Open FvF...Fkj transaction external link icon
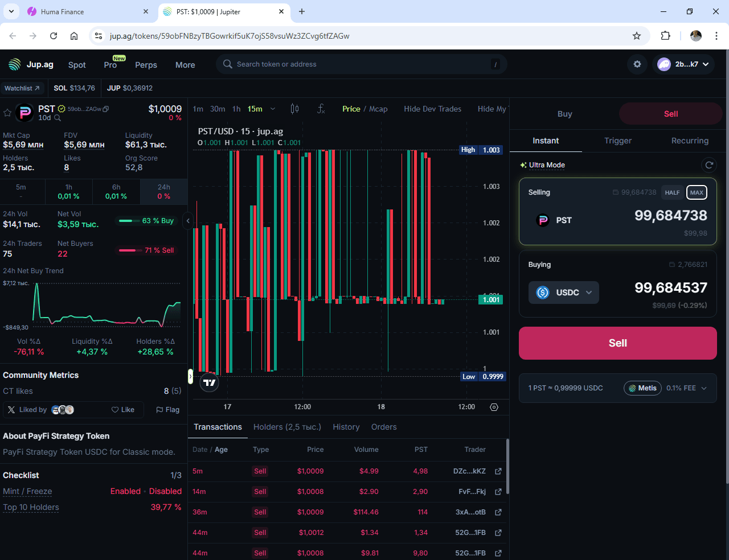 498,492
